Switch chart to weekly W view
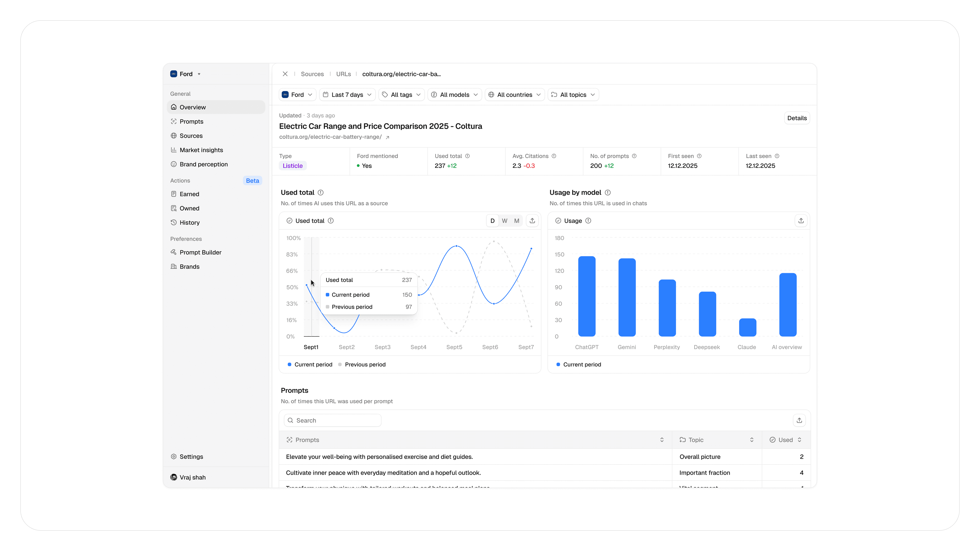980x551 pixels. click(505, 221)
